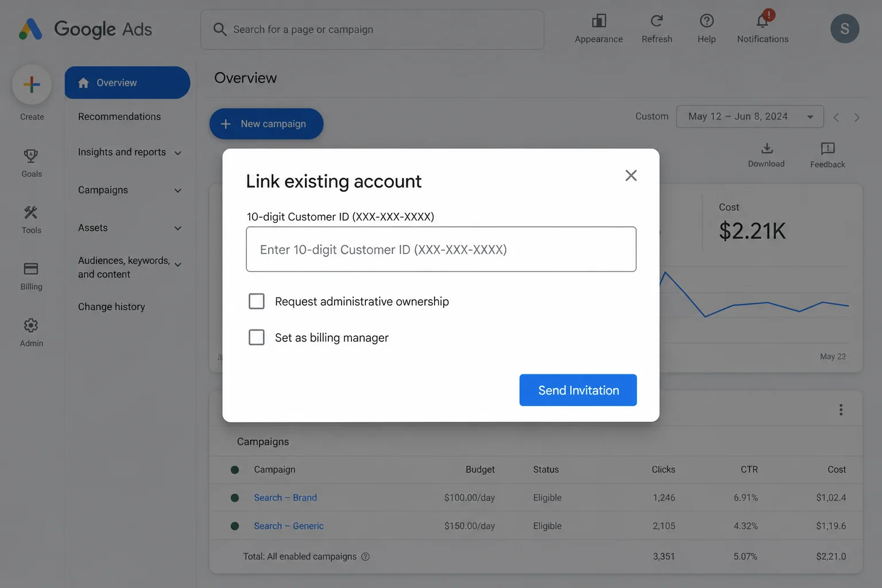Check Request administrative ownership
Image resolution: width=882 pixels, height=588 pixels.
pyautogui.click(x=257, y=301)
